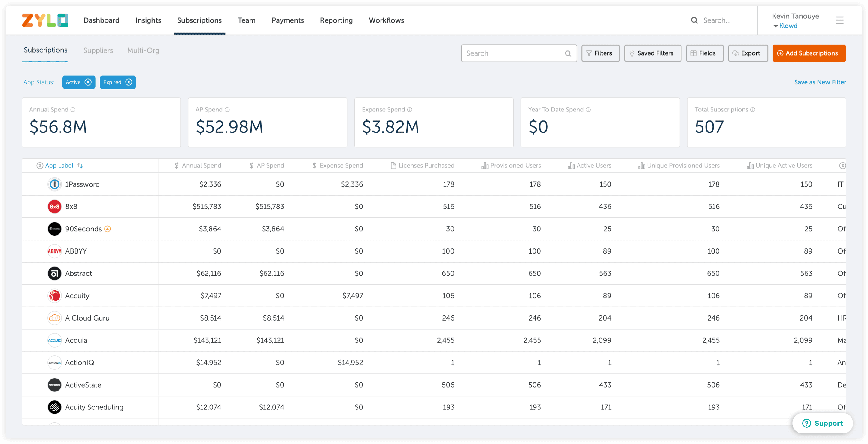Remove the Expired status filter chip
The width and height of the screenshot is (868, 444).
[129, 82]
